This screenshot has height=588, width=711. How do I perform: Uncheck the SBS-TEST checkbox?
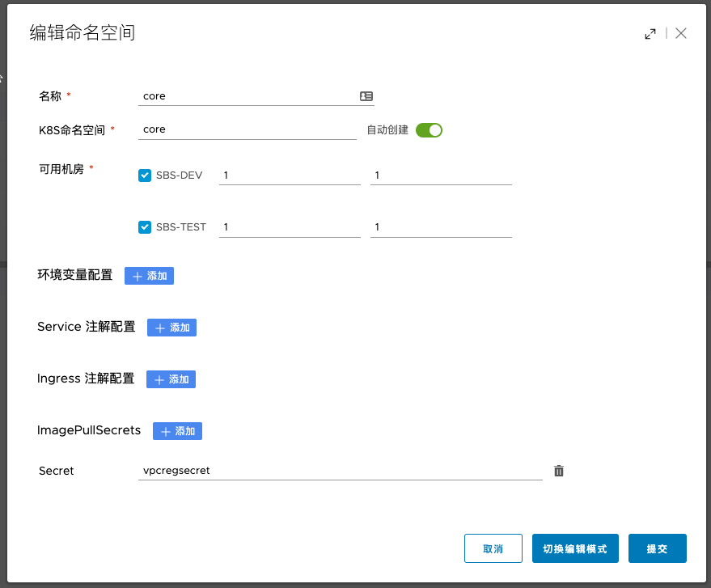pos(145,227)
